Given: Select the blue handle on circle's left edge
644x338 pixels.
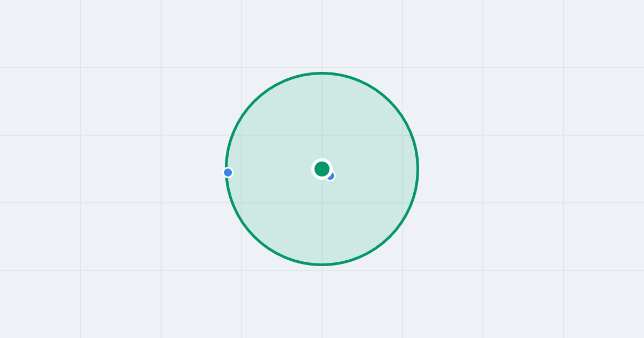Looking at the screenshot, I should click(x=228, y=172).
